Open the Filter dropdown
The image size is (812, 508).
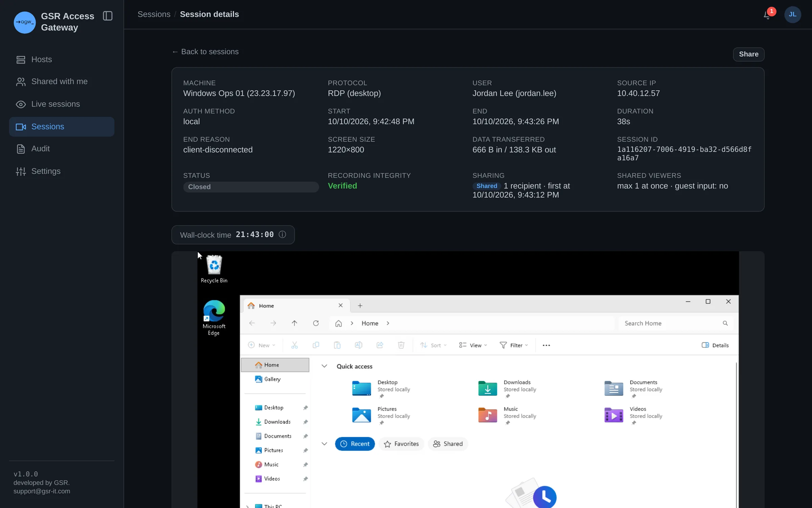[514, 345]
